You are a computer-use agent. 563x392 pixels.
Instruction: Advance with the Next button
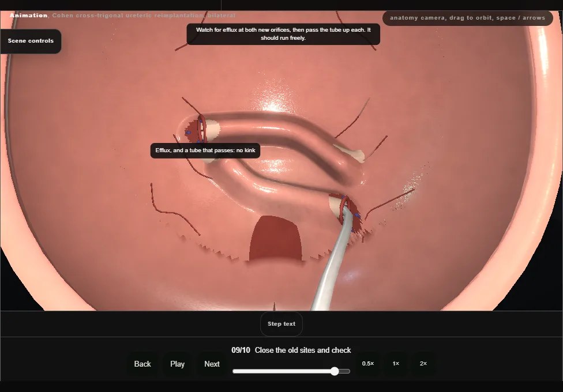[212, 364]
